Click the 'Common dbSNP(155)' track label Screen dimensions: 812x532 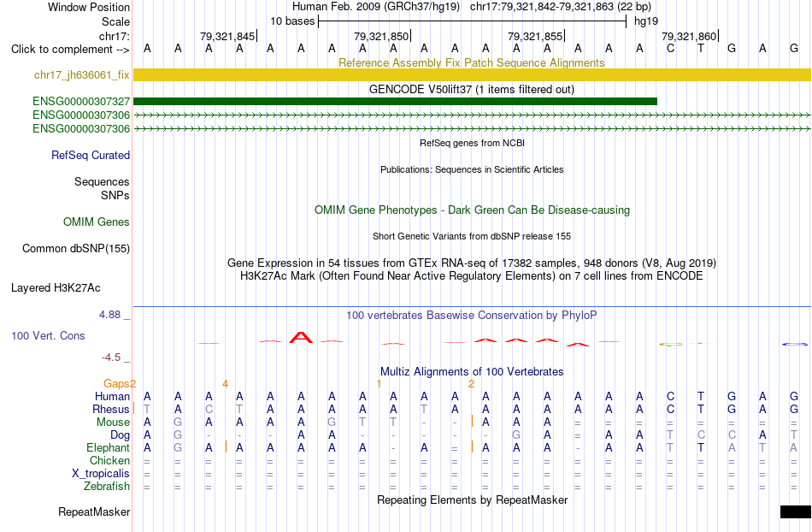click(75, 248)
